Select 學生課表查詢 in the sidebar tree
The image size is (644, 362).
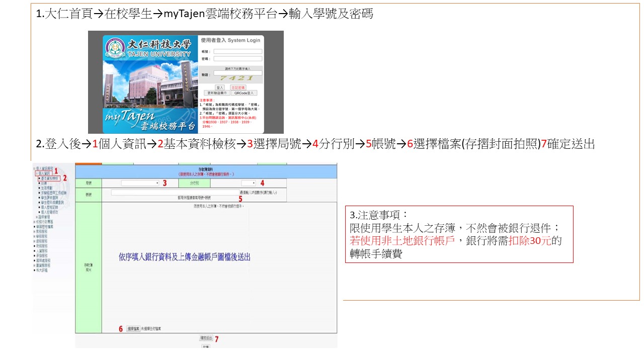pos(49,198)
